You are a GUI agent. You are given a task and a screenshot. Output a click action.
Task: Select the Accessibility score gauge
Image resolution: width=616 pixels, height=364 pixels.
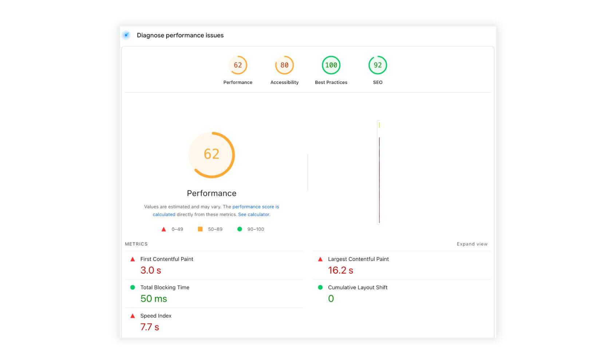(284, 66)
